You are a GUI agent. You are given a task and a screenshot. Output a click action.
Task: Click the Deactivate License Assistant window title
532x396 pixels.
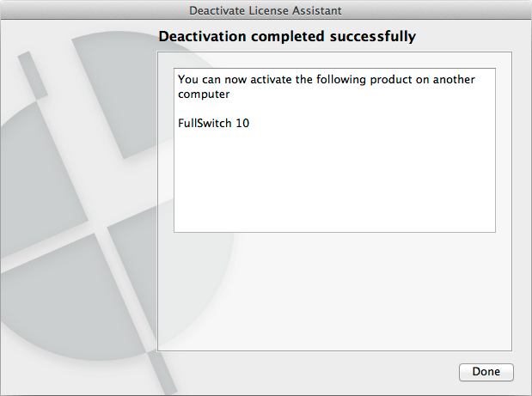coord(266,10)
